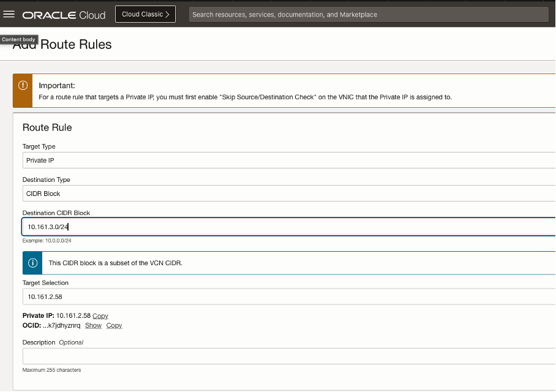Show the full OCID value
This screenshot has width=556, height=392.
(x=93, y=325)
